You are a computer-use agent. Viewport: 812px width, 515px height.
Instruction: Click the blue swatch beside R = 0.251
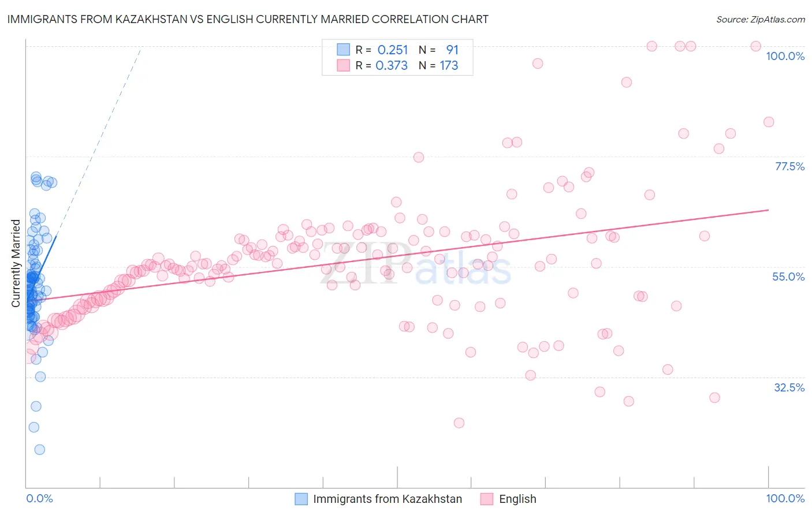[x=344, y=50]
